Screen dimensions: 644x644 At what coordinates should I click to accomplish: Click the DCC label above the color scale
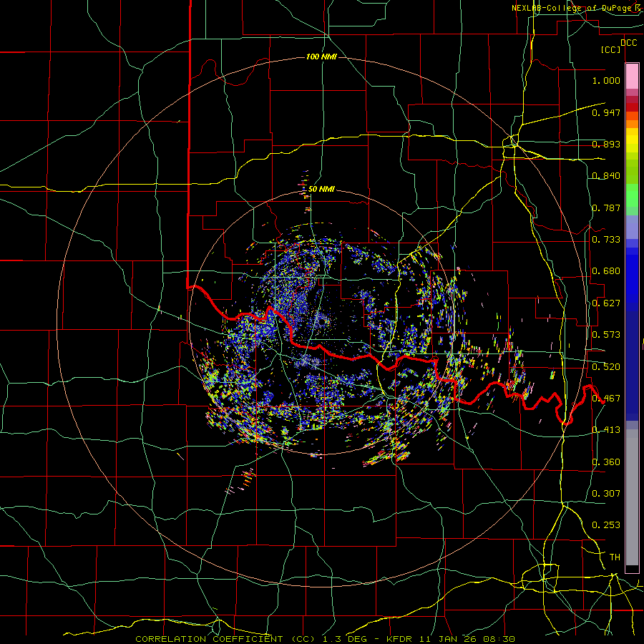[x=628, y=43]
